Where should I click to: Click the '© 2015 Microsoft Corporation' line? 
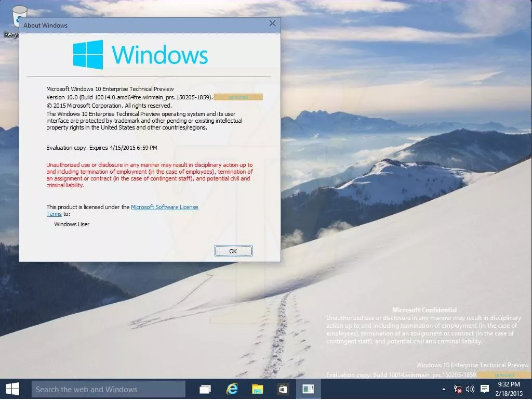coord(109,106)
